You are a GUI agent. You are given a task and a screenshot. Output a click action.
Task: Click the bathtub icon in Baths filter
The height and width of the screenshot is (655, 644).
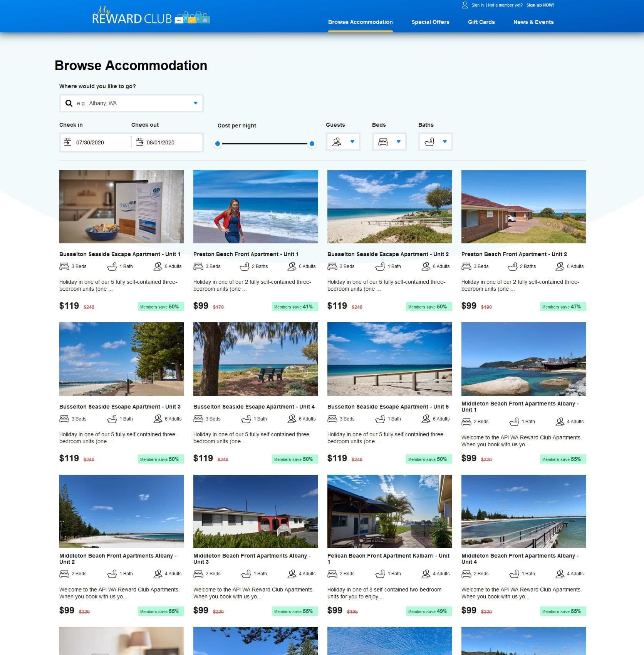pyautogui.click(x=429, y=142)
